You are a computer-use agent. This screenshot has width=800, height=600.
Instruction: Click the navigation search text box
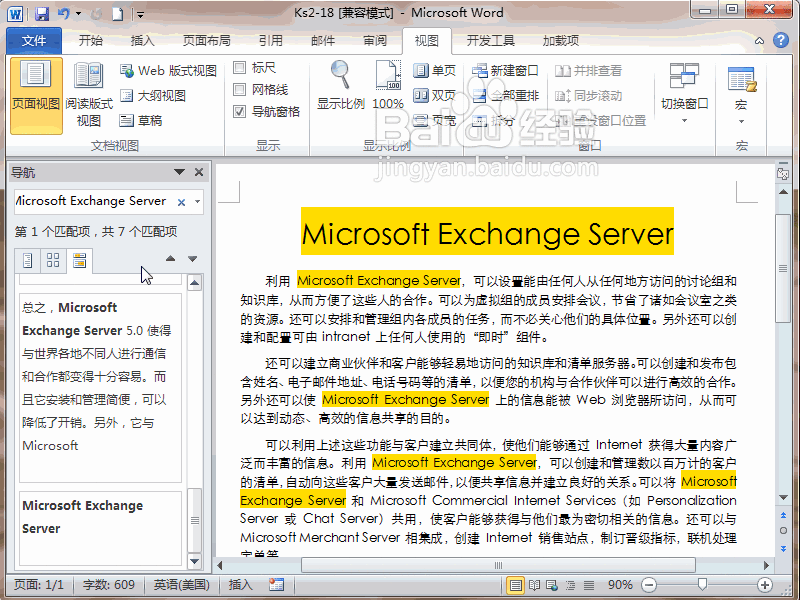(92, 201)
